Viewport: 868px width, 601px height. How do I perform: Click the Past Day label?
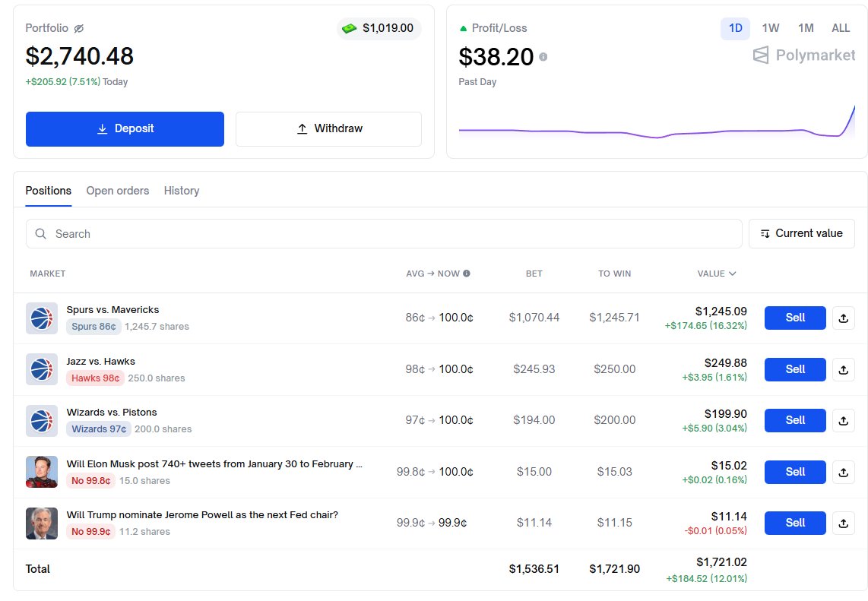(477, 82)
